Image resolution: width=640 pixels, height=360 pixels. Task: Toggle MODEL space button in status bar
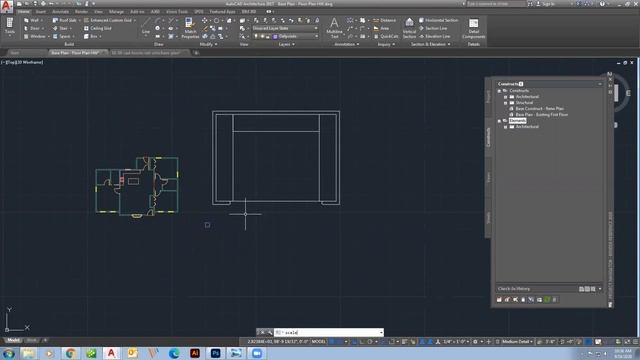tap(318, 342)
